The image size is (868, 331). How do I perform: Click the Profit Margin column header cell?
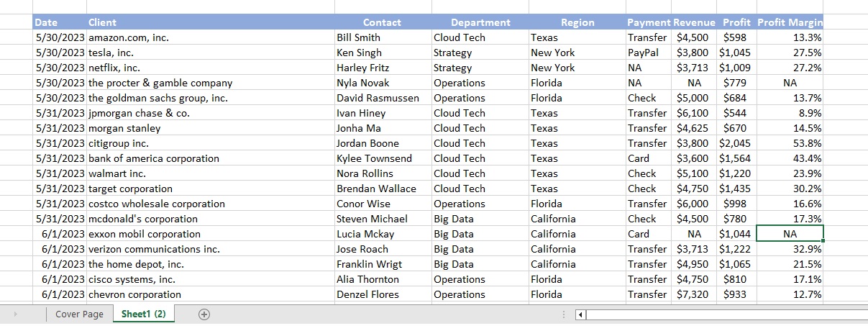coord(790,22)
